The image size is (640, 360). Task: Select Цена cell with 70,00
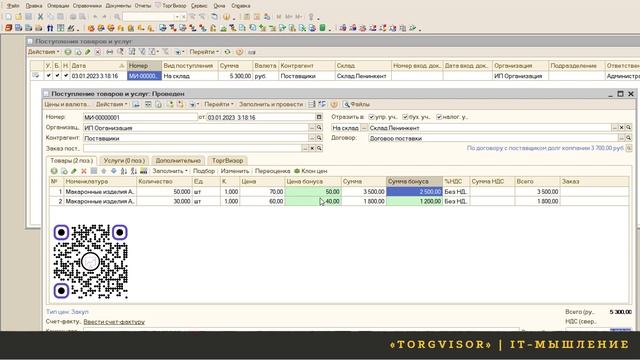(x=262, y=191)
